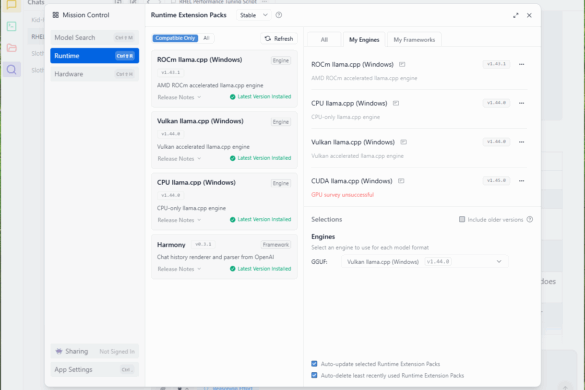Open the red folder icon in sidebar

(x=12, y=48)
